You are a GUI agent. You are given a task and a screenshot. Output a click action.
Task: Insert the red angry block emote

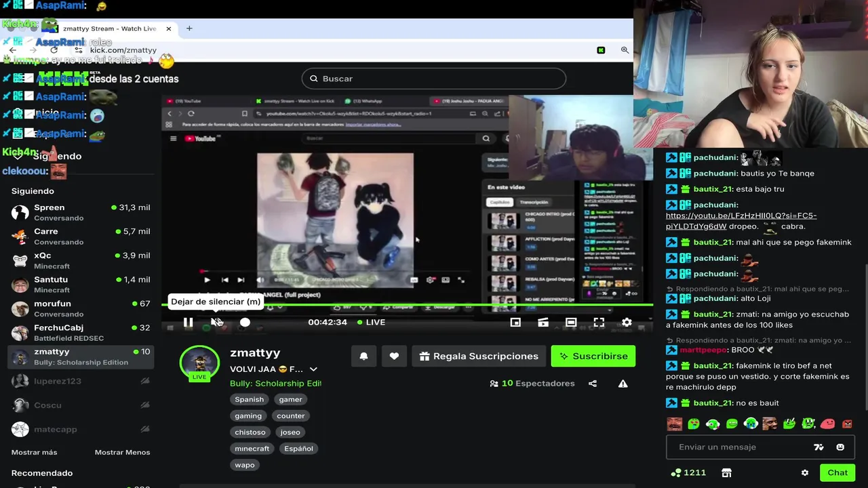coord(847,424)
